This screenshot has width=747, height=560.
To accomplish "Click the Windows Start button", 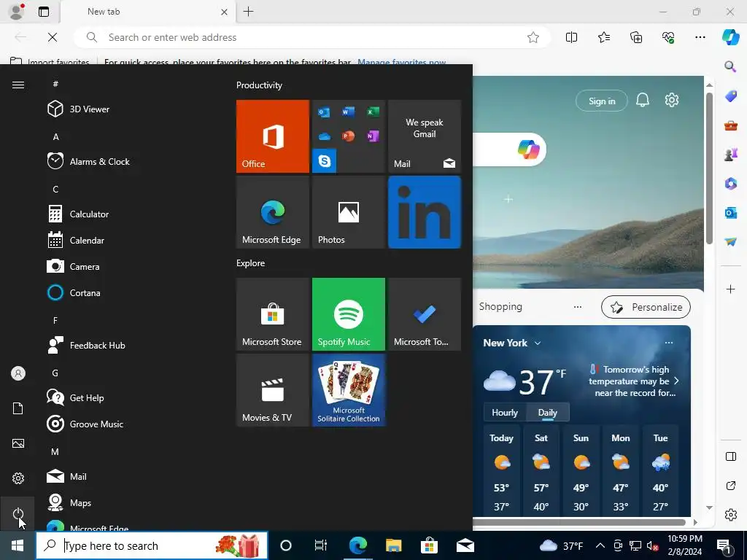I will [18, 545].
